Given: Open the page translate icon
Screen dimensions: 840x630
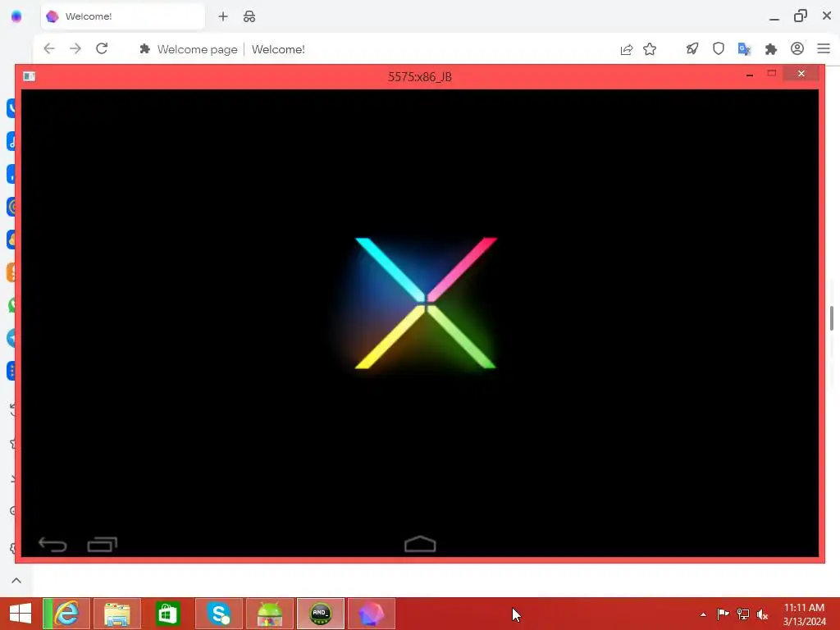Looking at the screenshot, I should (745, 48).
